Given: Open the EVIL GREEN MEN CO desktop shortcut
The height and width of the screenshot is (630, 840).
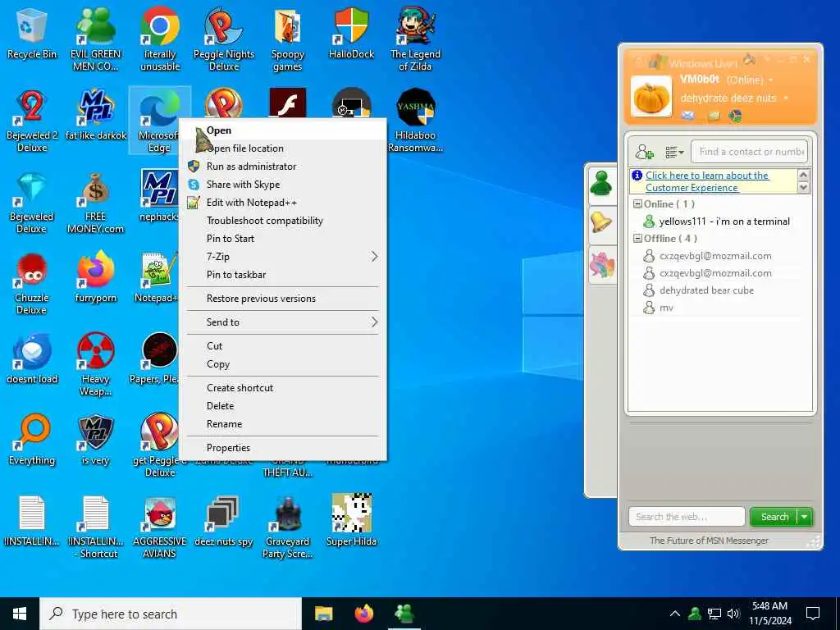Looking at the screenshot, I should coord(95,39).
